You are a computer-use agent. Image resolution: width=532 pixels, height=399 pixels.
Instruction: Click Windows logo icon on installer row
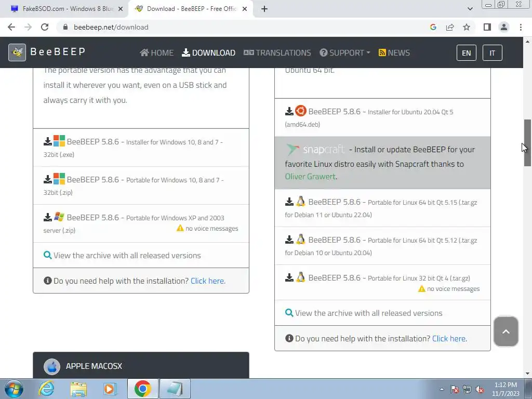[59, 141]
